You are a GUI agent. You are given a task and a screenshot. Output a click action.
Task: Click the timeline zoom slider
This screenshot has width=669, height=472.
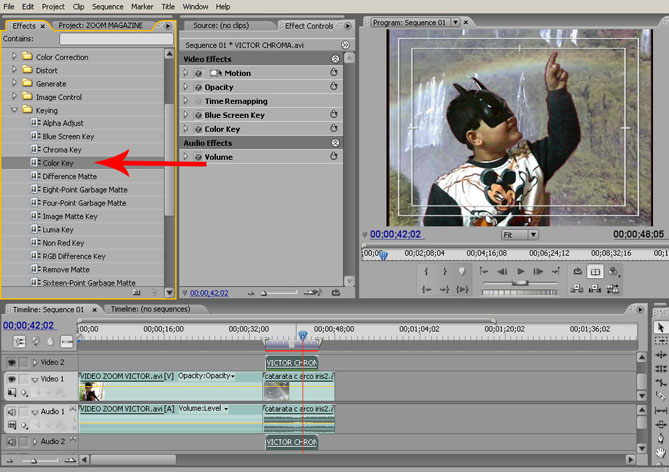[x=35, y=461]
